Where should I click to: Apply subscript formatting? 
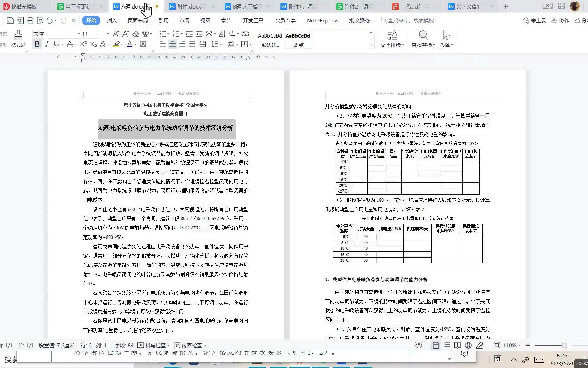tap(93, 44)
